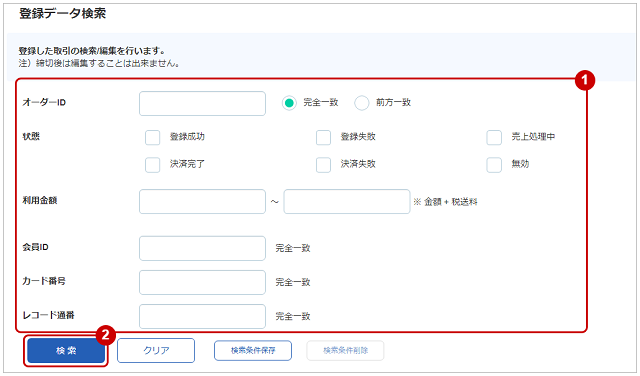The width and height of the screenshot is (640, 376).
Task: Click the ※ 金額 + 税送料 note
Action: [445, 202]
